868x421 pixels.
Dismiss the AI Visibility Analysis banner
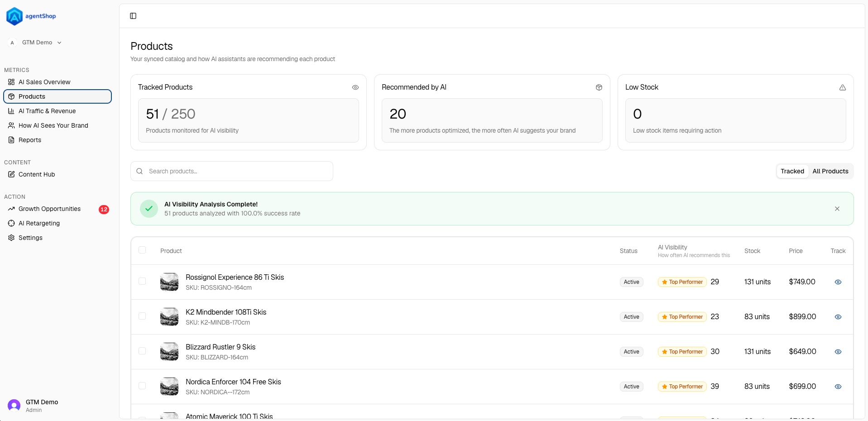tap(837, 209)
